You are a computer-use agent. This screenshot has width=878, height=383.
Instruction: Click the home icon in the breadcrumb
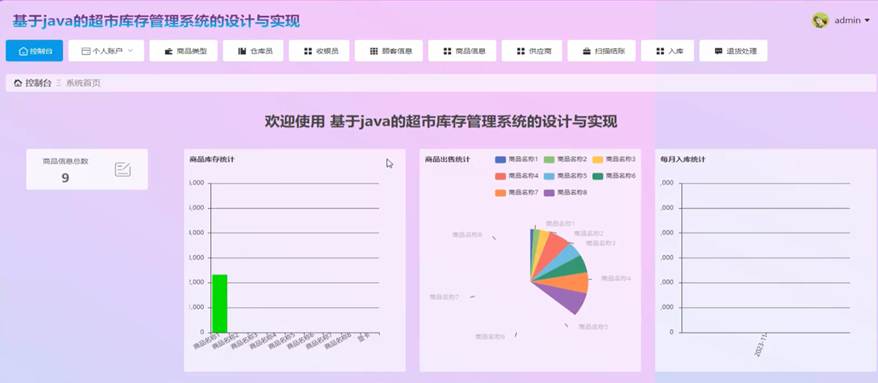click(18, 83)
